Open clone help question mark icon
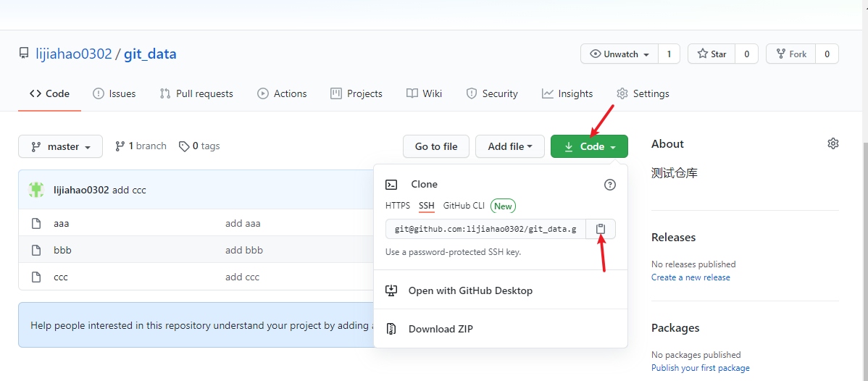This screenshot has width=868, height=381. pyautogui.click(x=609, y=185)
